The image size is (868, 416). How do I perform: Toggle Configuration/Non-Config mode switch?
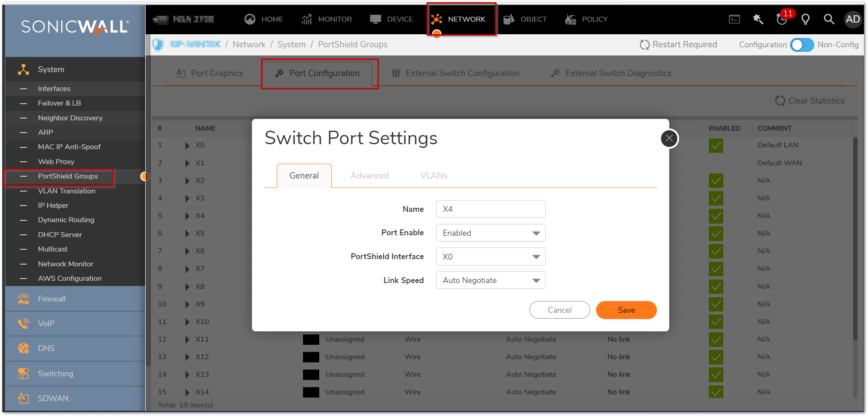802,45
